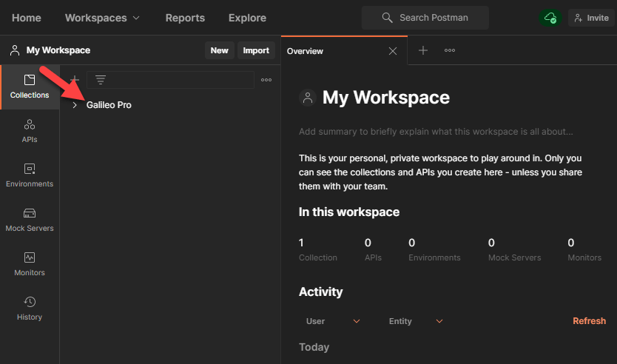This screenshot has height=364, width=617.
Task: Click the 'Activity' heading
Action: tap(320, 291)
